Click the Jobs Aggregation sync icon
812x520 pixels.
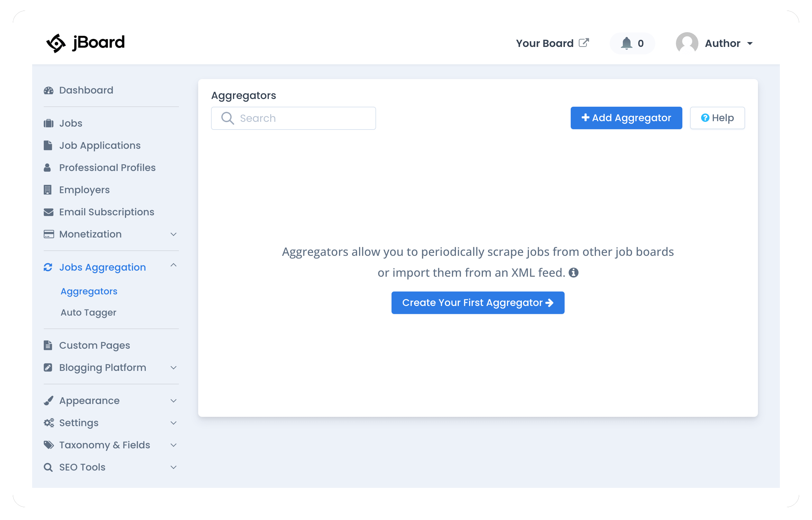(47, 267)
